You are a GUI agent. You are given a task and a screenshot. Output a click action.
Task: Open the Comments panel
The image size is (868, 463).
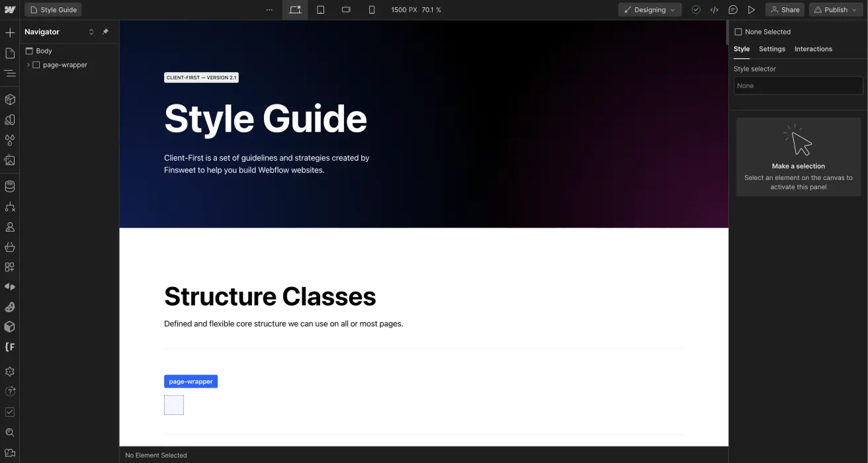point(732,9)
